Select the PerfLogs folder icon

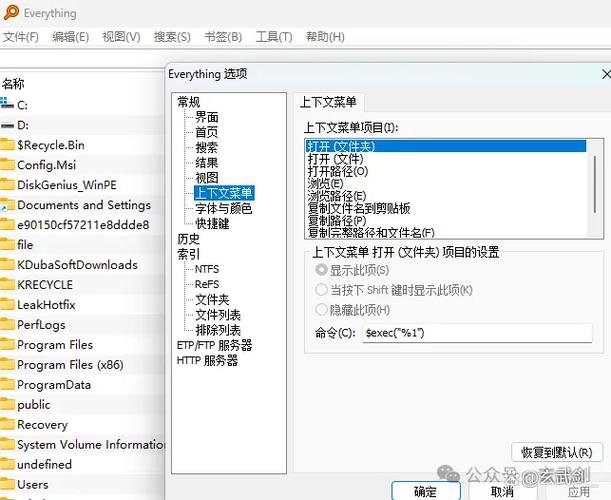click(x=7, y=325)
